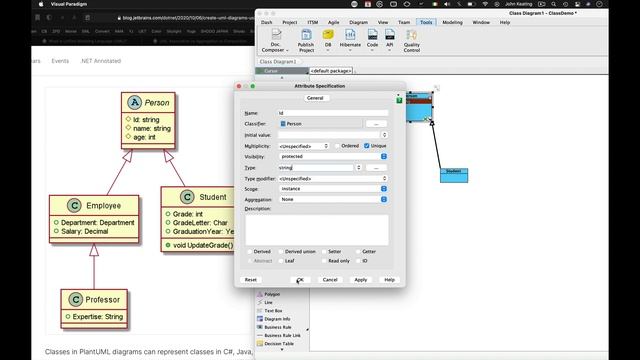Toggle the Ordered checkbox
This screenshot has height=360, width=640.
[337, 146]
